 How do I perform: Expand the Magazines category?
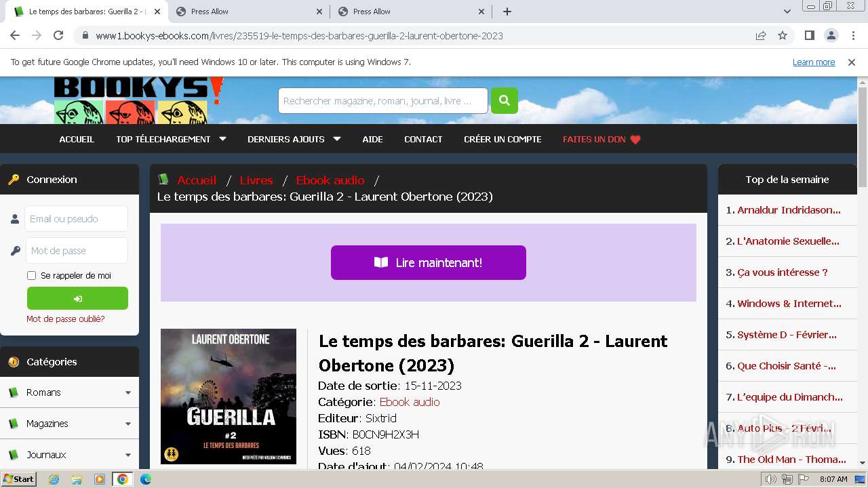pos(128,424)
